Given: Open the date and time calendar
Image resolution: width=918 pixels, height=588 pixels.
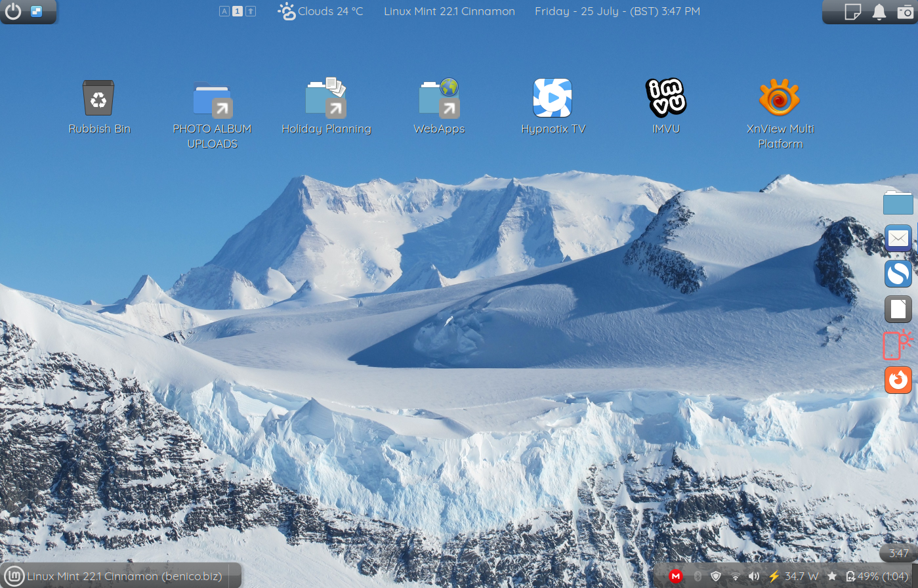Looking at the screenshot, I should [x=617, y=11].
